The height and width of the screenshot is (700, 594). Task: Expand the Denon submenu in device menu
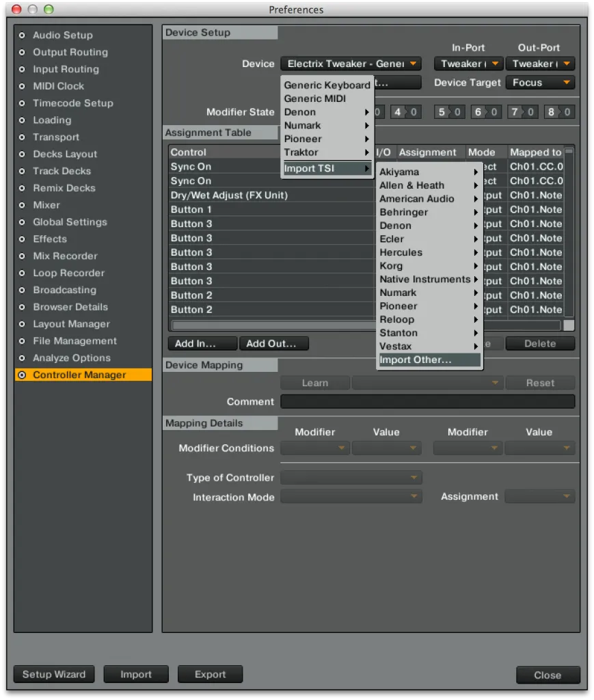[327, 111]
